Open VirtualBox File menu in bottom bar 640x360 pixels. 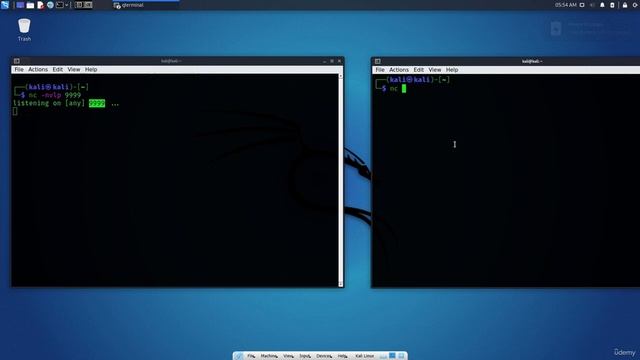tap(251, 356)
